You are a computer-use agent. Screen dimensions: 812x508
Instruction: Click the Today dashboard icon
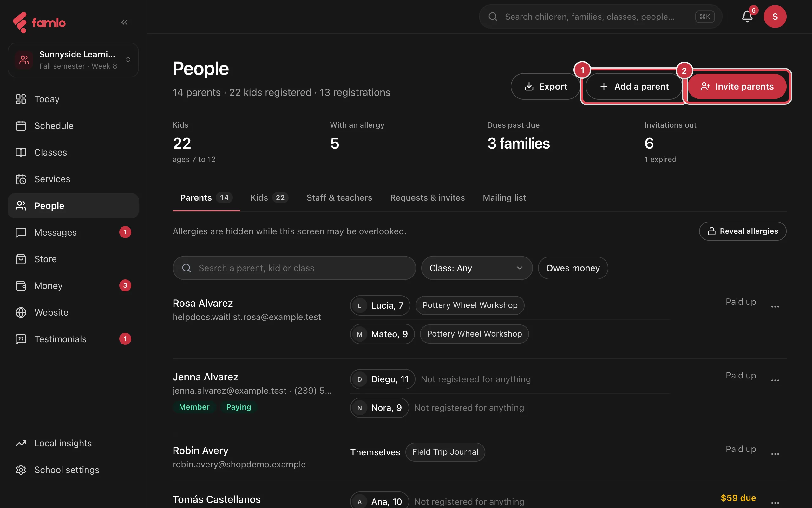coord(21,99)
